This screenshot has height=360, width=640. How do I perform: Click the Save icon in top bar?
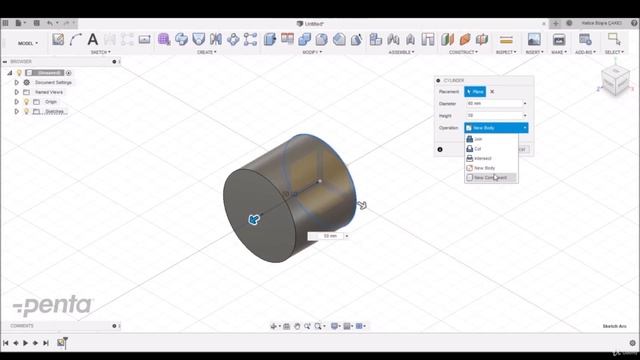36,23
